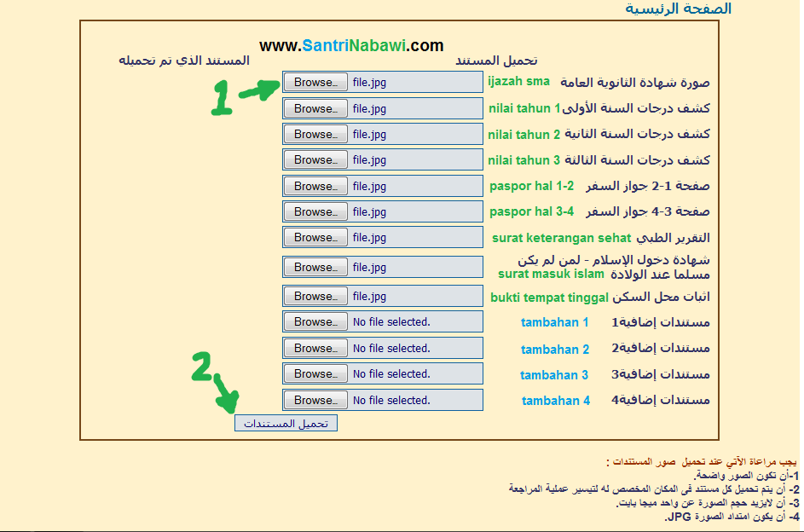Viewport: 804px width, 532px height.
Task: Click the 'tambahan 2' blue label
Action: [x=555, y=350]
